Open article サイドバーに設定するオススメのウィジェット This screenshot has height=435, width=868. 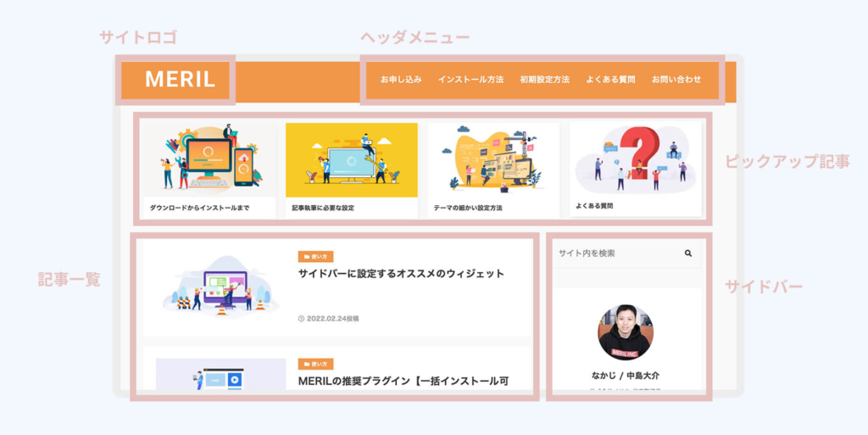pos(401,273)
